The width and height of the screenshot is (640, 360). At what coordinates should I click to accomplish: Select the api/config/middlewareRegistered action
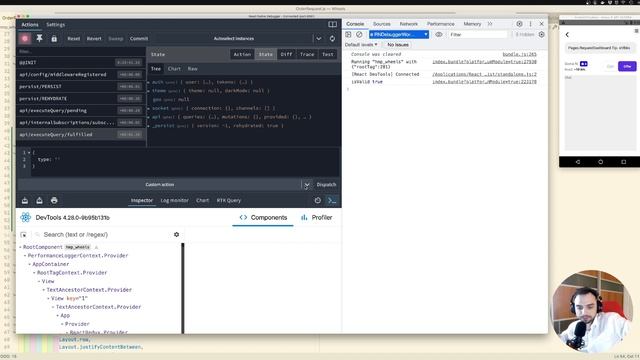click(81, 74)
